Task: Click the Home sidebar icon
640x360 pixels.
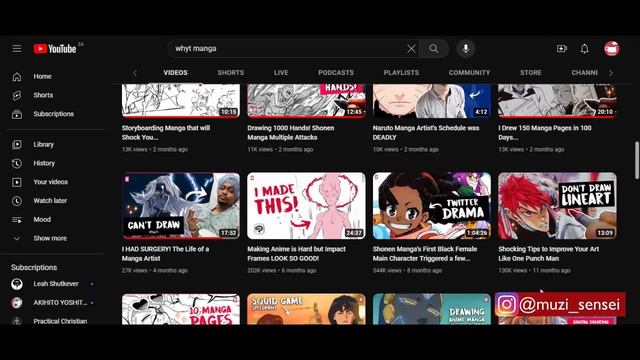Action: [x=17, y=76]
